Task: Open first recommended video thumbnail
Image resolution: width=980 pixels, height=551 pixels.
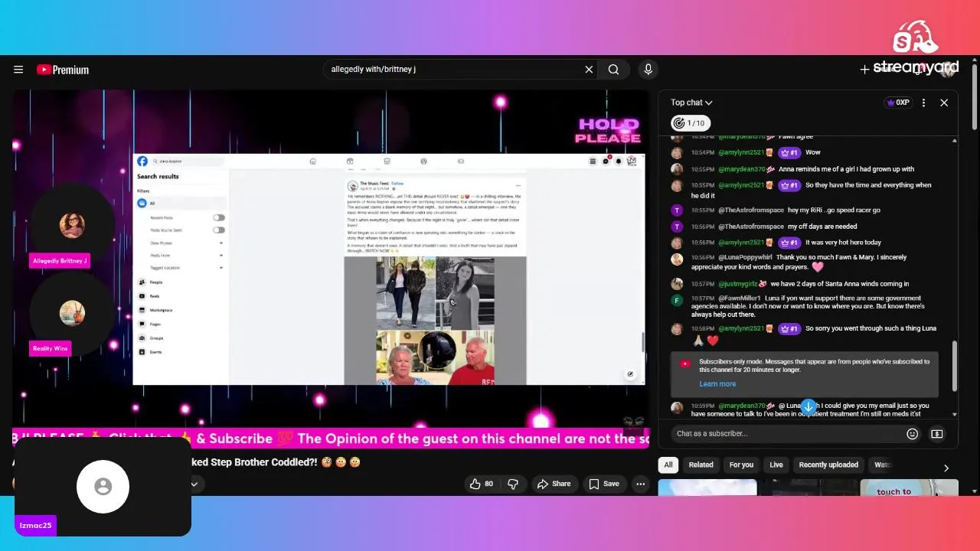Action: point(707,487)
